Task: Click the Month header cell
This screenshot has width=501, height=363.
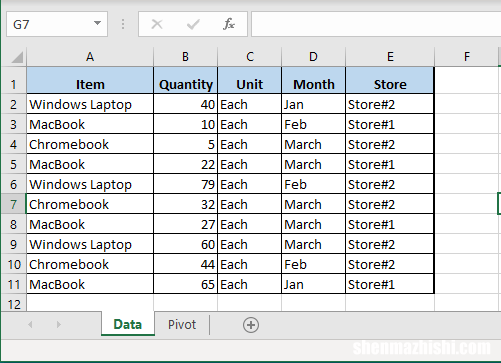Action: (313, 80)
